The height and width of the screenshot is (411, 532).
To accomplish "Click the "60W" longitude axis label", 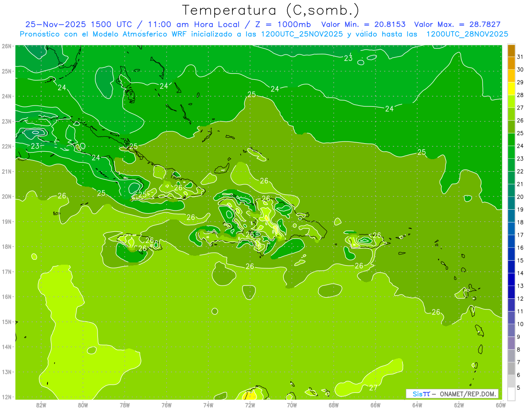I will point(501,405).
